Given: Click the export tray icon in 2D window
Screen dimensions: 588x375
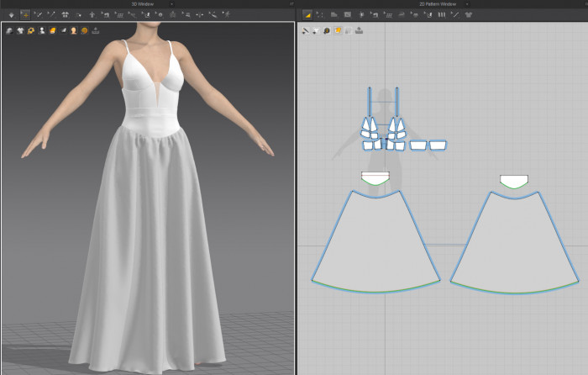Looking at the screenshot, I should coord(360,31).
